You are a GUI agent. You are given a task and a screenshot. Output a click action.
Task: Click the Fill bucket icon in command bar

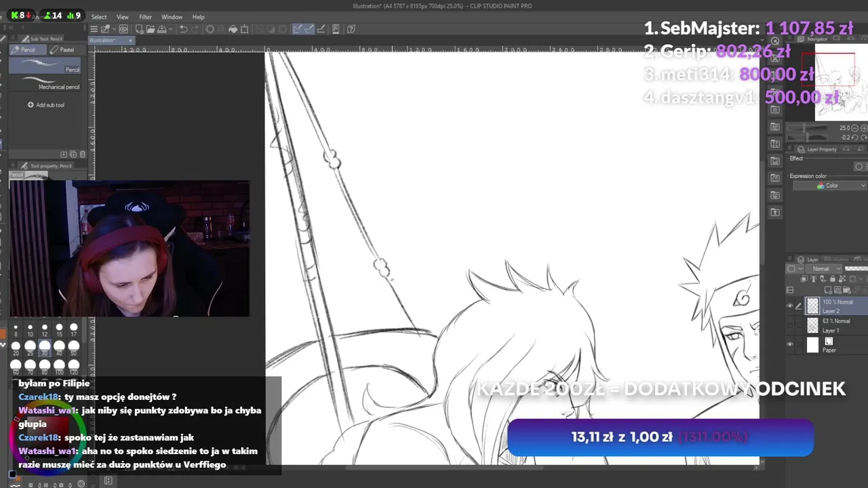(233, 28)
